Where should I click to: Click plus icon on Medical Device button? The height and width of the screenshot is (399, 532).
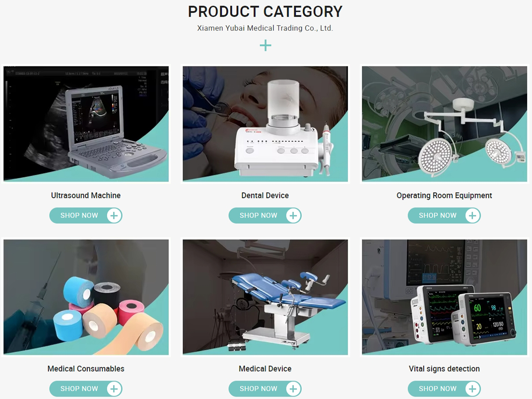click(x=293, y=389)
